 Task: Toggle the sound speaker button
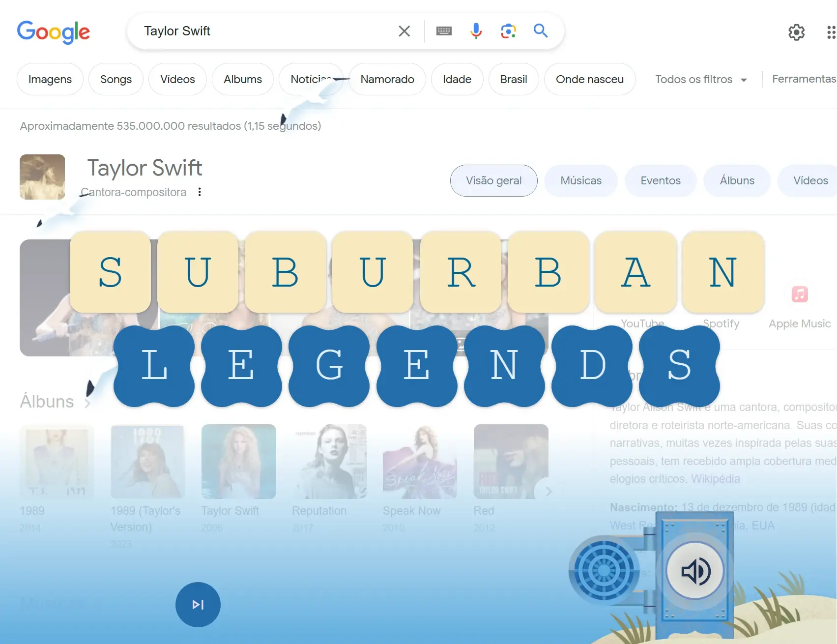[x=695, y=571]
